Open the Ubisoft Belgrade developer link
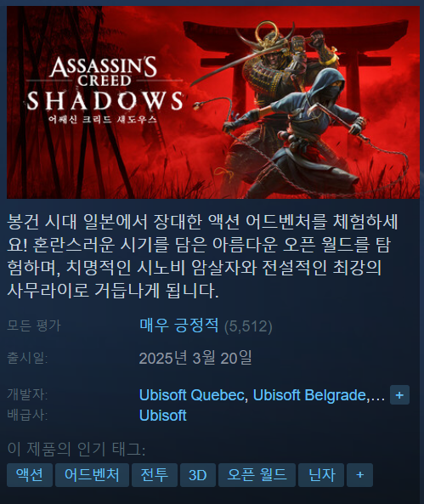The width and height of the screenshot is (424, 504). [x=310, y=395]
